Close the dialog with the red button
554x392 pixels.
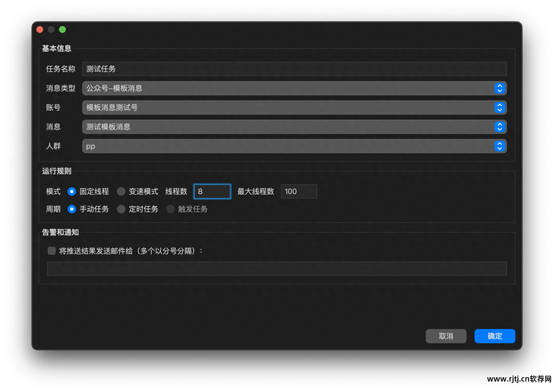tap(40, 29)
